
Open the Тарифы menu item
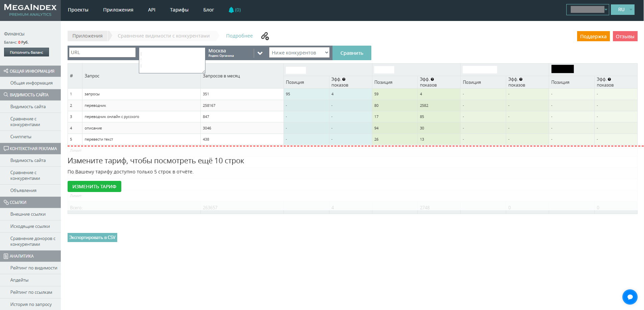coord(179,10)
